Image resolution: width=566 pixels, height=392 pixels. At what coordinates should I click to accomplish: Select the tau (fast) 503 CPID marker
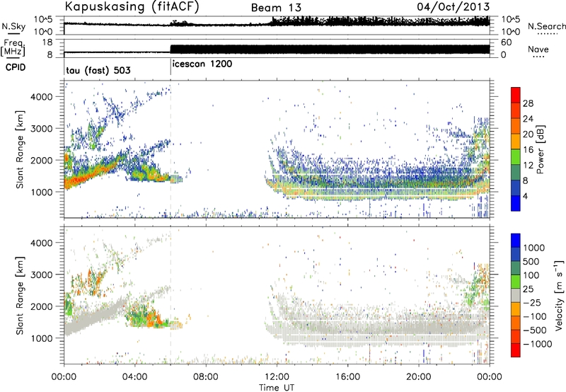pyautogui.click(x=98, y=70)
